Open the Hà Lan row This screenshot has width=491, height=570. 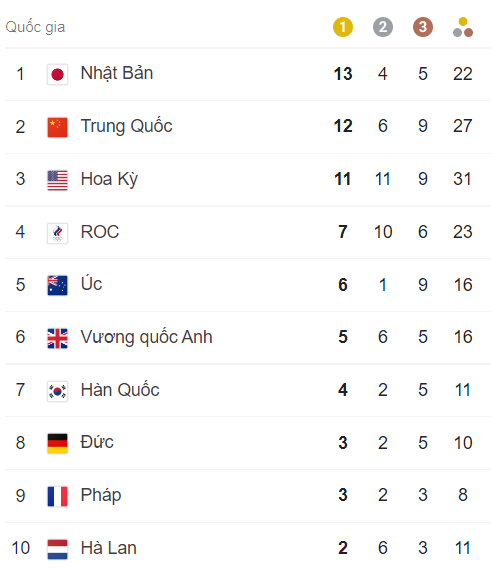coord(248,547)
